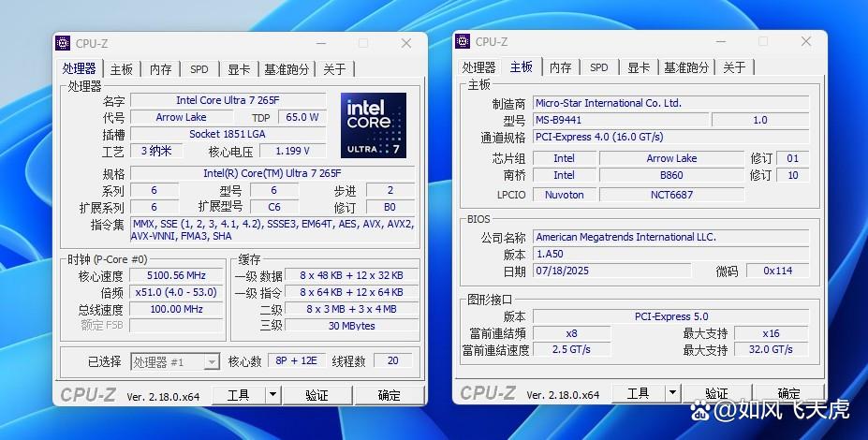Screen dimensions: 868x440
Task: Click 工具 button in right window
Action: pyautogui.click(x=639, y=393)
